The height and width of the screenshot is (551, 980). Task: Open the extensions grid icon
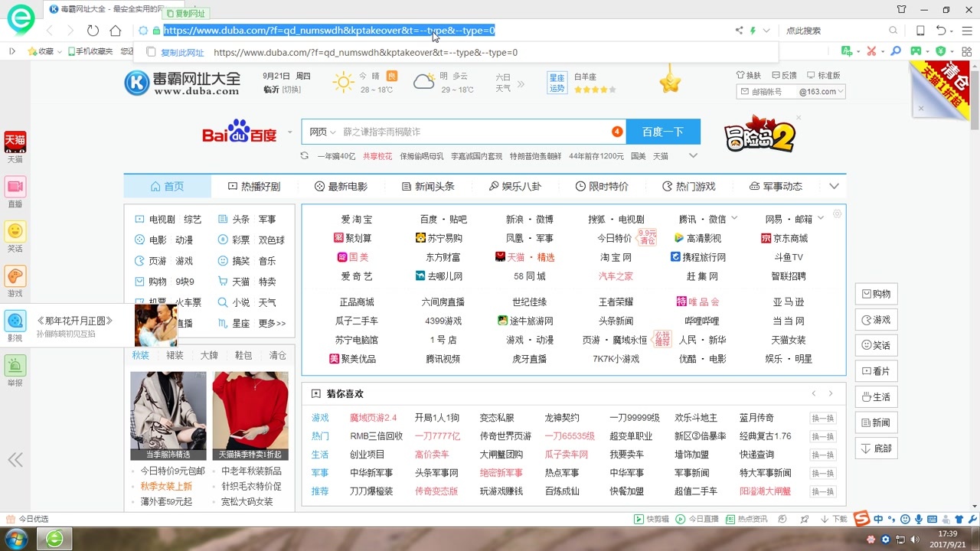tap(967, 51)
